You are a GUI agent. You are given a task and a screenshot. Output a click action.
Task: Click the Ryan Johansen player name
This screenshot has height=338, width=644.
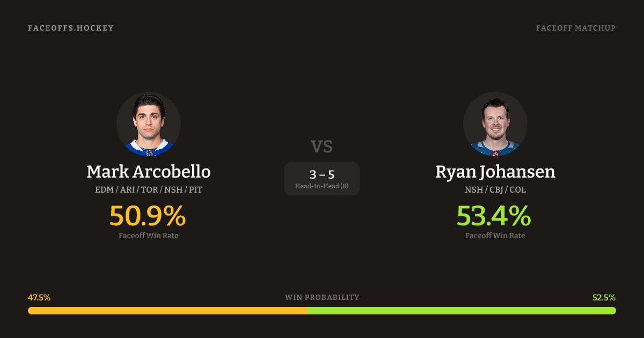[x=495, y=172]
